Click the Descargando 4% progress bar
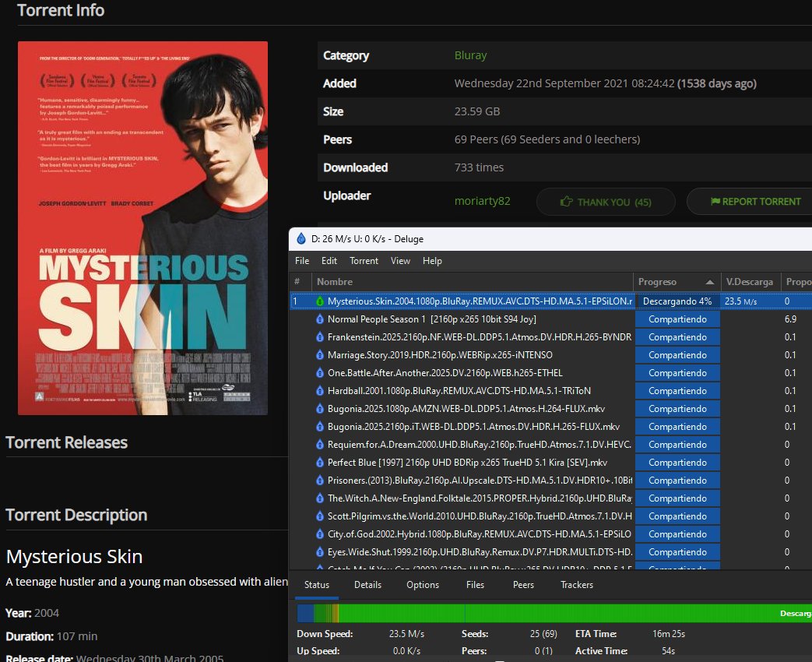Image resolution: width=812 pixels, height=662 pixels. [x=677, y=301]
